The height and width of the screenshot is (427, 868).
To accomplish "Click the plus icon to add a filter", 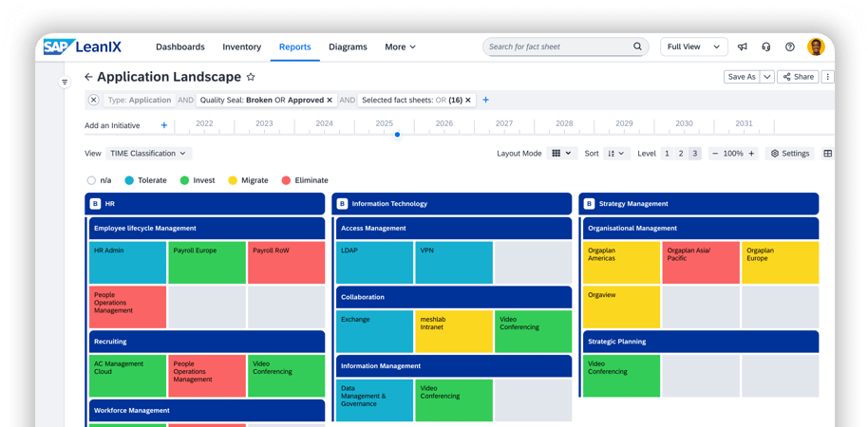I will (485, 100).
